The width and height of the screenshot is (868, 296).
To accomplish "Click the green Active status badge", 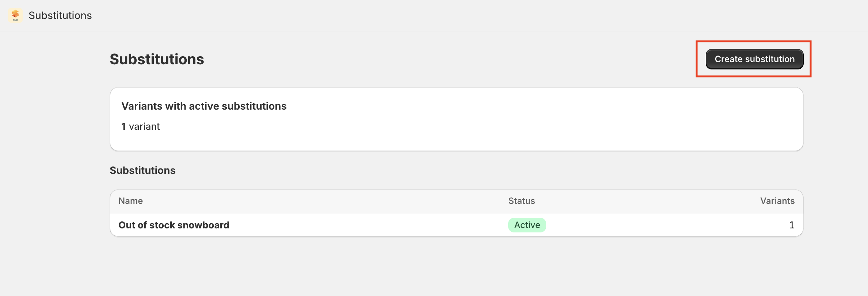I will click(x=527, y=225).
